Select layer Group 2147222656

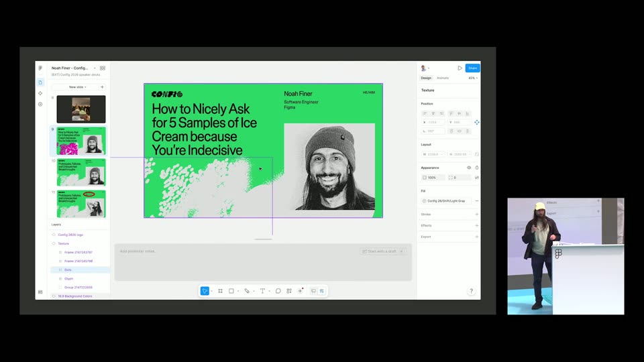point(78,288)
